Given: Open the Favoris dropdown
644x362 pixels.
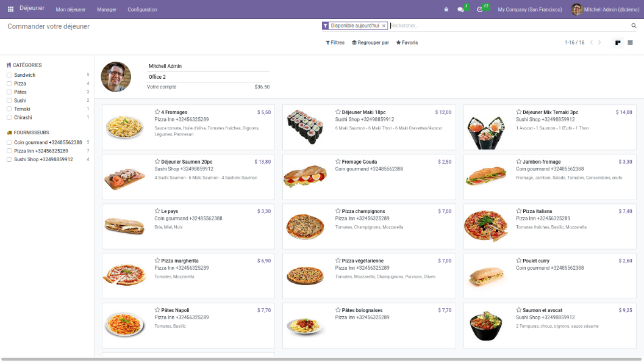Looking at the screenshot, I should 407,43.
